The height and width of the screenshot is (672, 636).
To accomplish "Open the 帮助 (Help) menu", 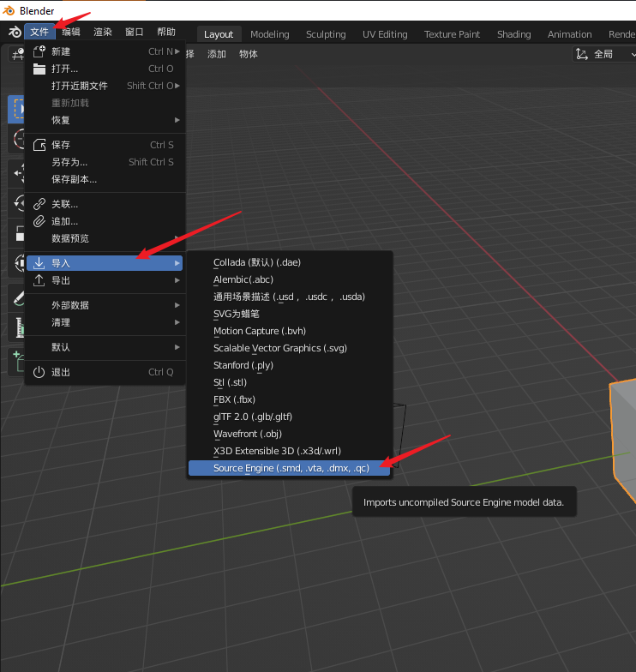I will click(166, 32).
